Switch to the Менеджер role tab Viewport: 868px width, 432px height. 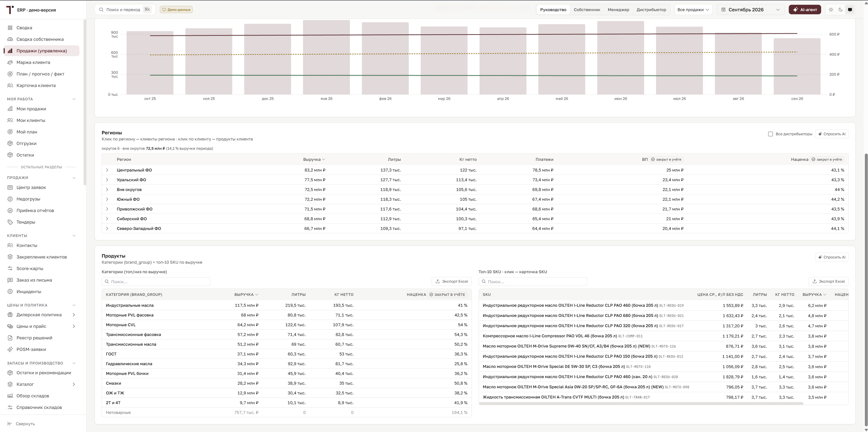pos(618,10)
